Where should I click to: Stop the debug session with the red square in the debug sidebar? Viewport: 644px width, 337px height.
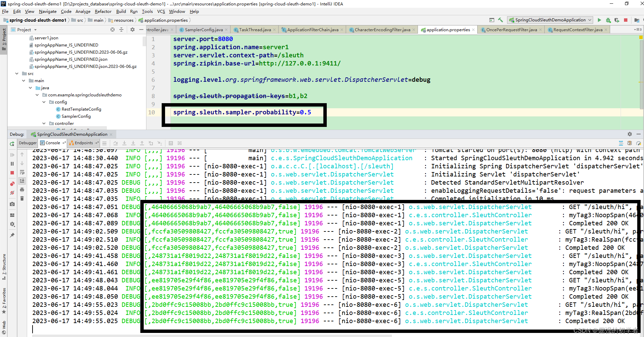click(x=12, y=173)
